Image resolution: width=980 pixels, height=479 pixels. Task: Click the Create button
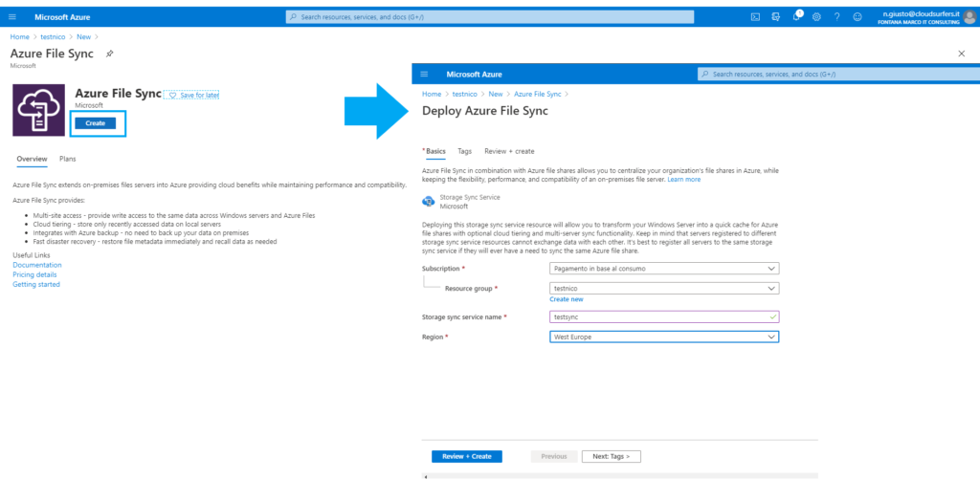[x=95, y=123]
